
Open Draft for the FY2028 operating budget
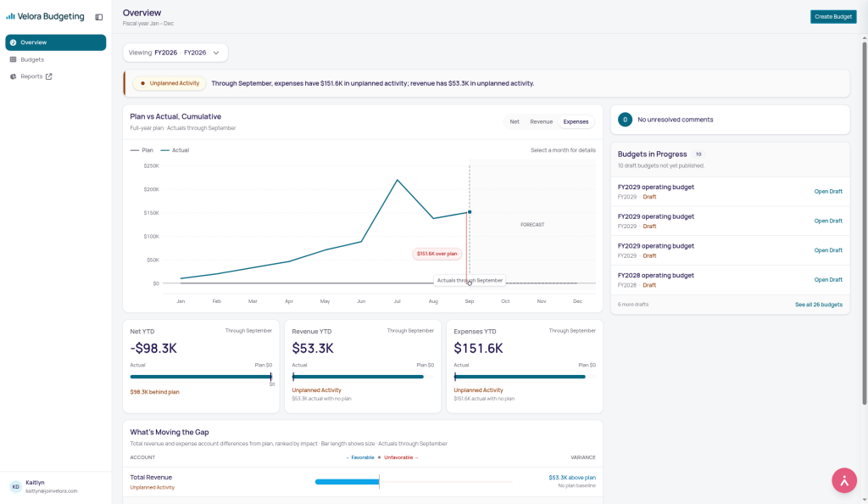click(x=828, y=280)
